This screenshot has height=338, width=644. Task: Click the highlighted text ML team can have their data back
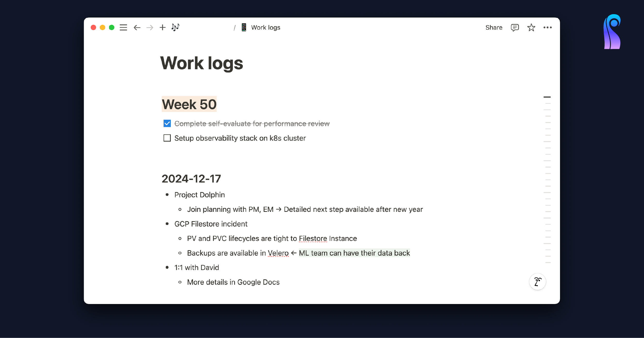click(354, 253)
